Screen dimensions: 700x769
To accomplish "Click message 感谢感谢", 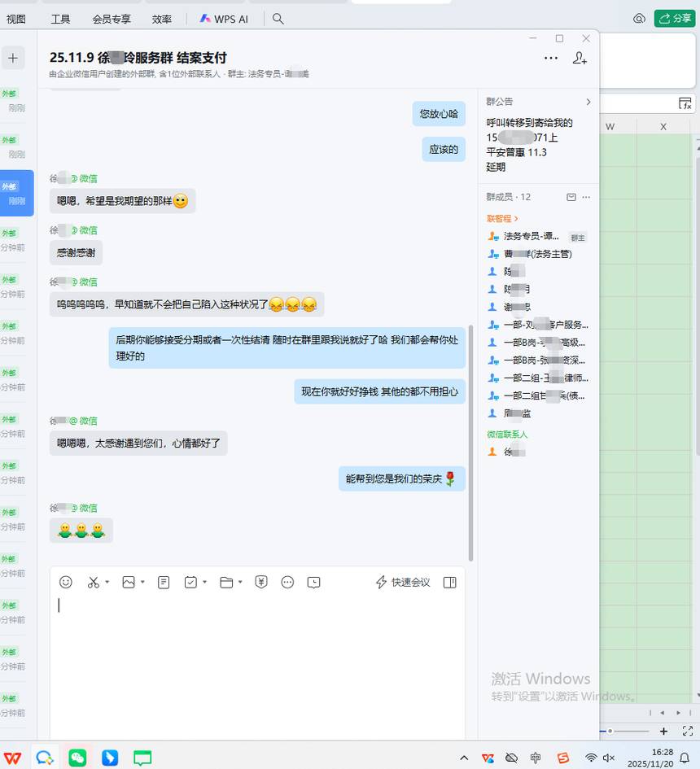I will tap(76, 253).
